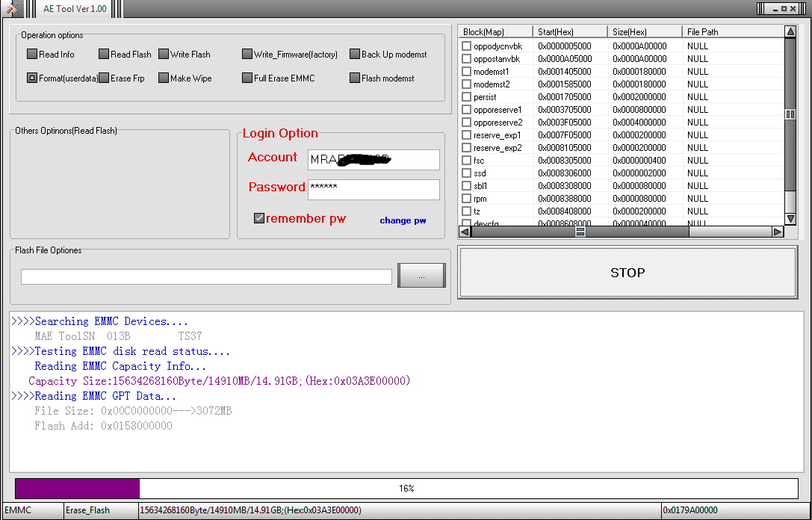Tick opporeserve2 partition checkbox
This screenshot has height=520, width=812.
point(466,123)
